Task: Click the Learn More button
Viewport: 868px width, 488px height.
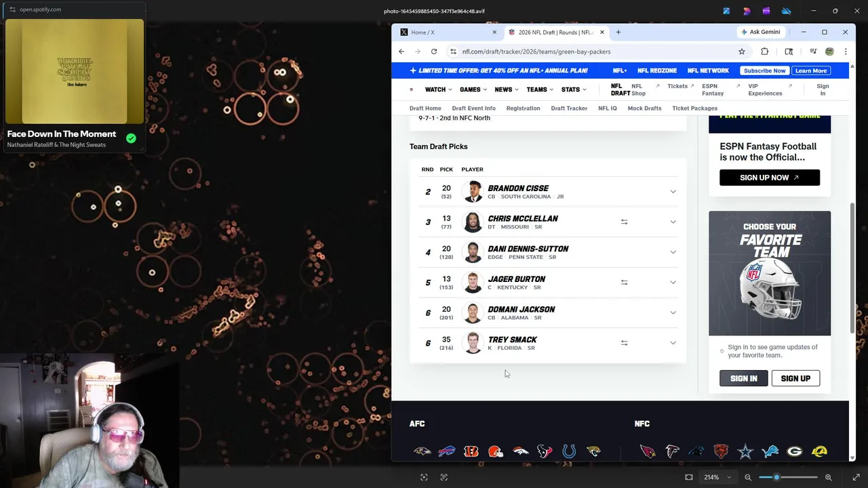Action: (x=811, y=70)
